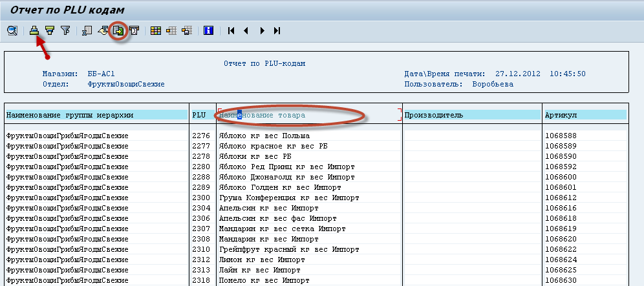Select PLU code 2277
This screenshot has height=286, width=644.
click(201, 146)
